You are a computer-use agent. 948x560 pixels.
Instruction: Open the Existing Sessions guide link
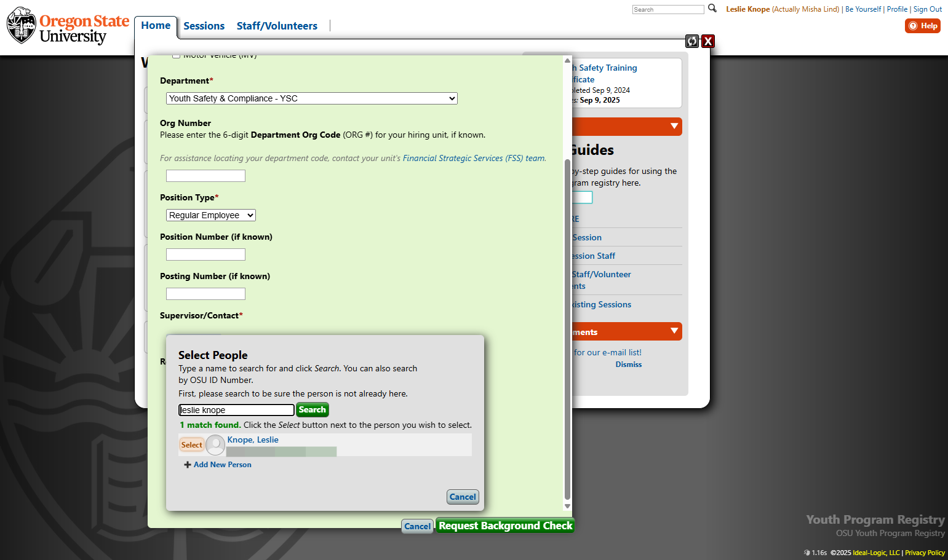point(601,304)
